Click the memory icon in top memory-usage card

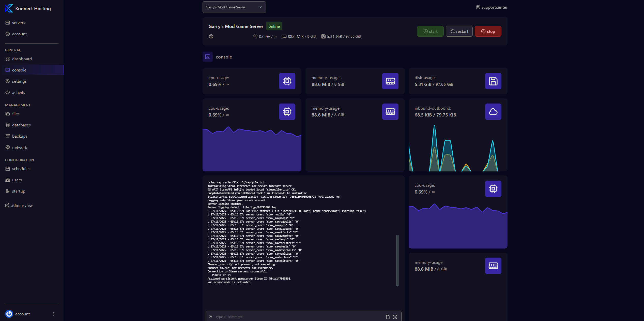[x=390, y=81]
